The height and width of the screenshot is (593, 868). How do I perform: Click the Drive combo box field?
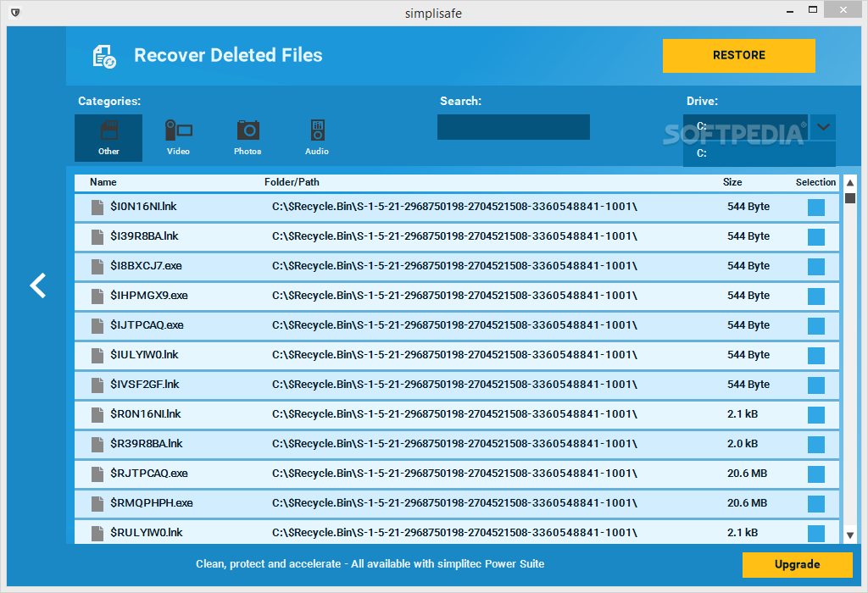point(746,127)
